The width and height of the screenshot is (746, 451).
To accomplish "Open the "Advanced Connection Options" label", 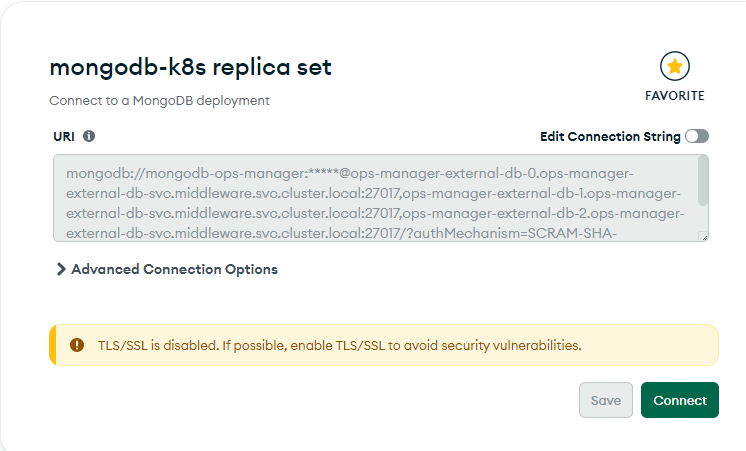I will (174, 269).
